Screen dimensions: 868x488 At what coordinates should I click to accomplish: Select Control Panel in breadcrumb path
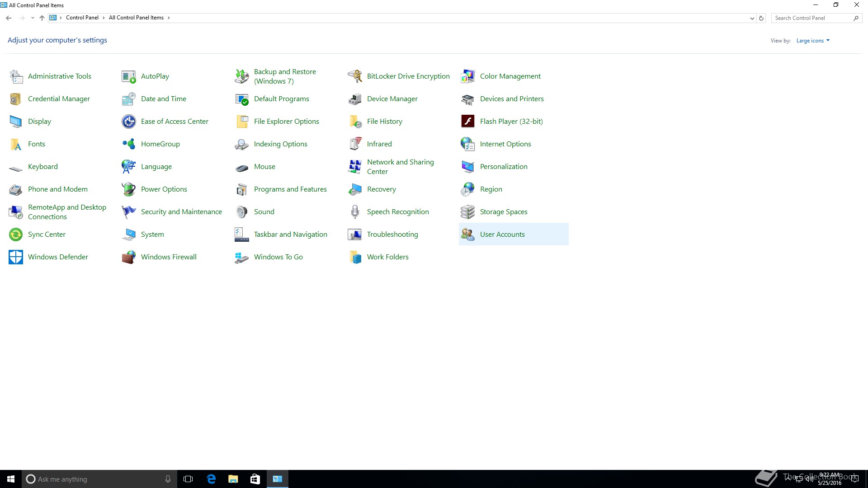(82, 18)
